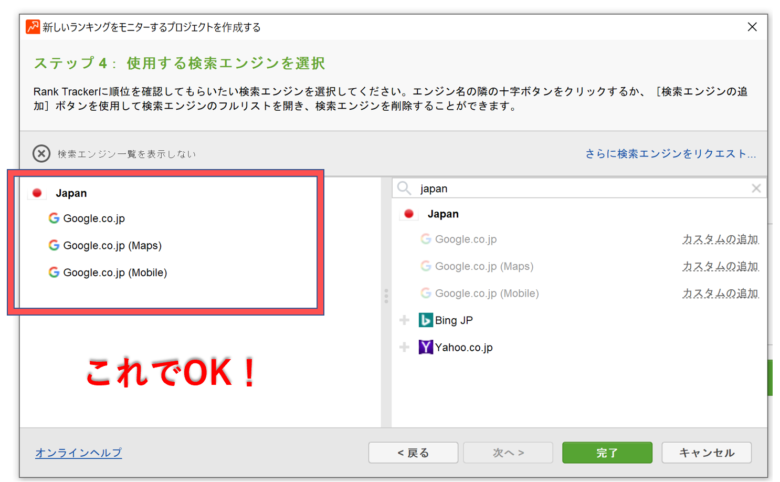The height and width of the screenshot is (482, 780).
Task: Select the Japan group in the left list
Action: tap(71, 193)
